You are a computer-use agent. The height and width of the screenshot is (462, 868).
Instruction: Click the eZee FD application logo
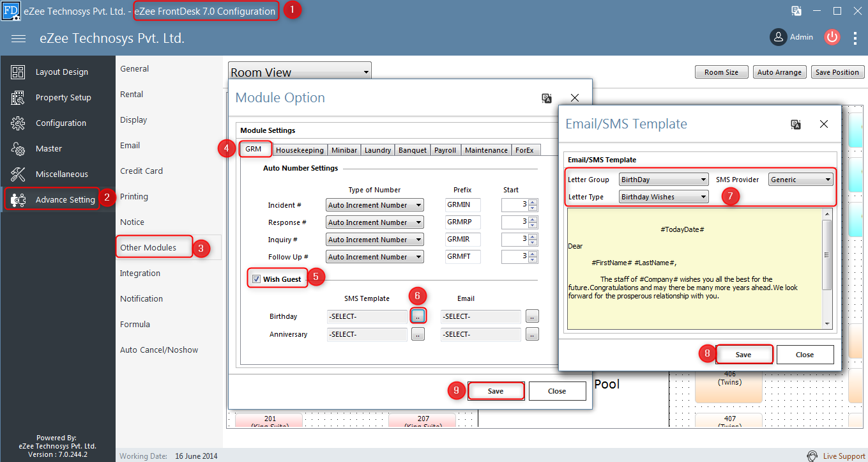point(10,10)
